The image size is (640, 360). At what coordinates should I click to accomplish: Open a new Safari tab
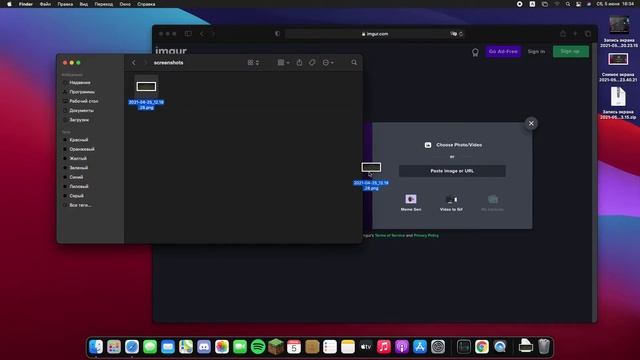(x=575, y=33)
